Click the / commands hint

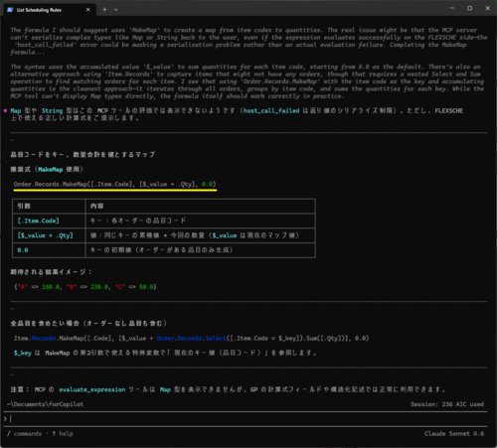tap(25, 434)
